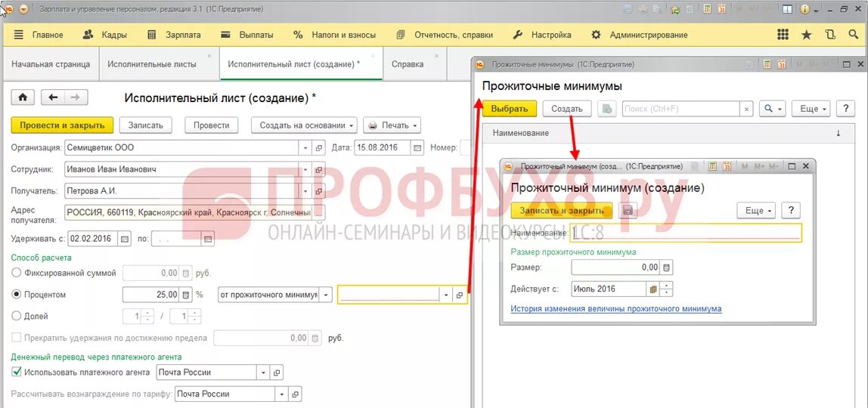Toggle the panel layout icon in title bar
Image resolution: width=868 pixels, height=408 pixels.
pyautogui.click(x=788, y=9)
